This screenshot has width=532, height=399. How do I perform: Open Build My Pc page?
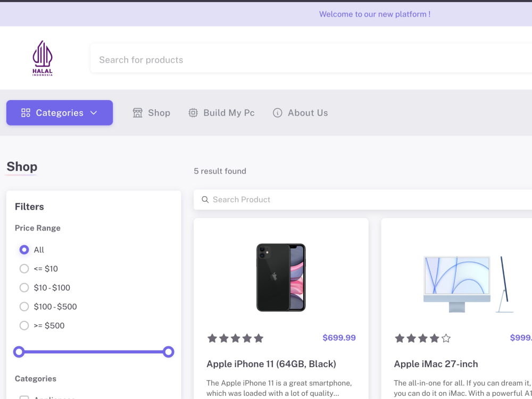click(221, 113)
